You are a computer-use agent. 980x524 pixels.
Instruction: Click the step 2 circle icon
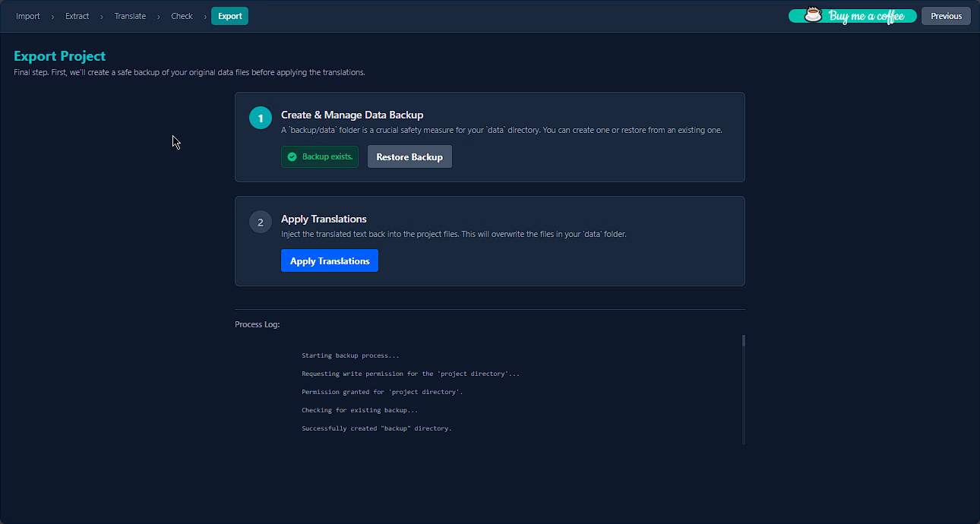261,222
